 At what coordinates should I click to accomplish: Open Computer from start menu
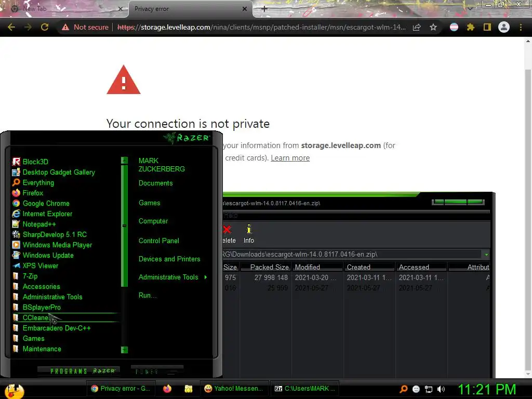pyautogui.click(x=153, y=221)
